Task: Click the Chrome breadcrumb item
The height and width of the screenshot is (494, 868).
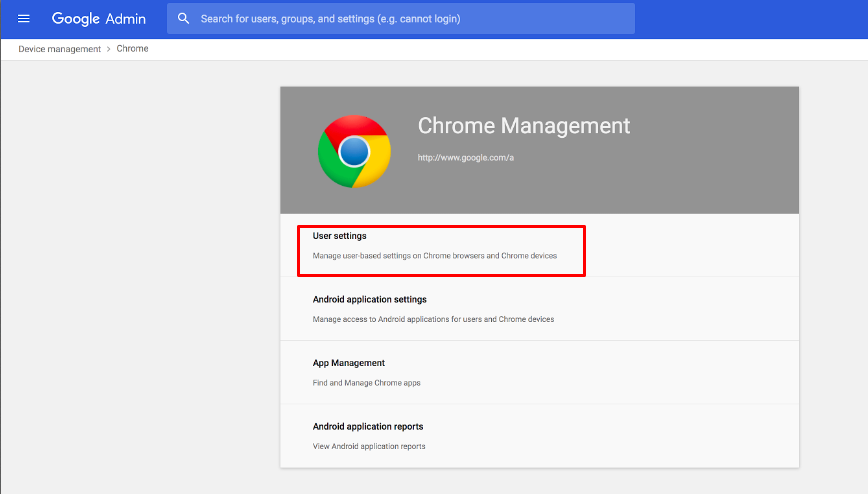Action: click(x=132, y=49)
